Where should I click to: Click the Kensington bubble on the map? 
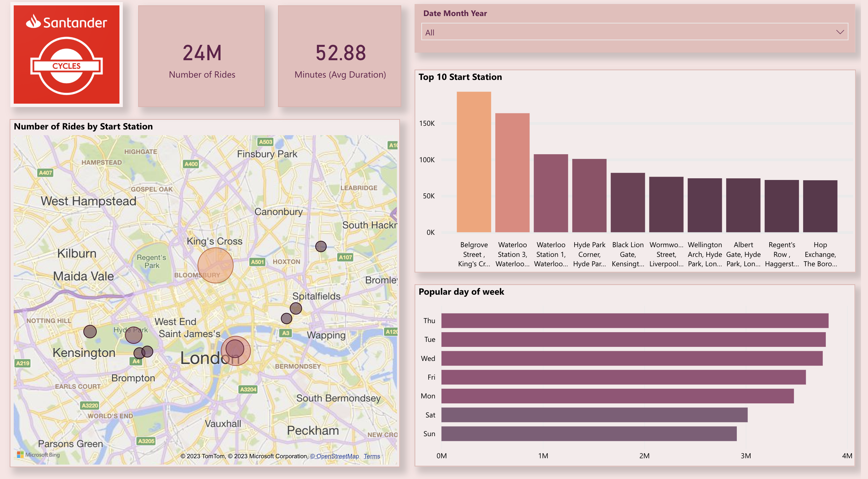(90, 331)
